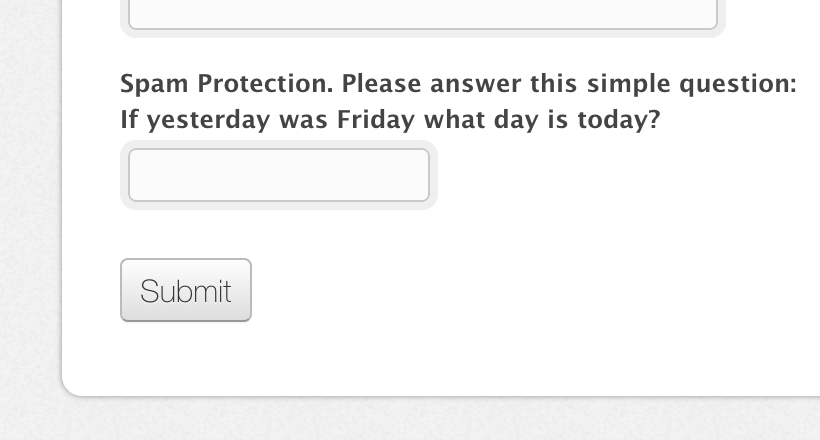The image size is (820, 440).
Task: Click the partially visible text field at top
Action: [x=422, y=14]
